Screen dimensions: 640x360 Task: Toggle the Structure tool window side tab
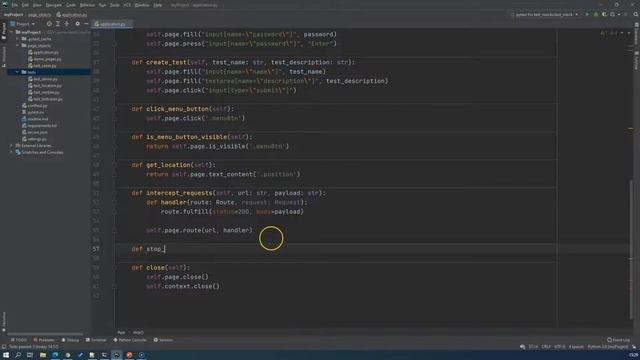click(x=4, y=56)
